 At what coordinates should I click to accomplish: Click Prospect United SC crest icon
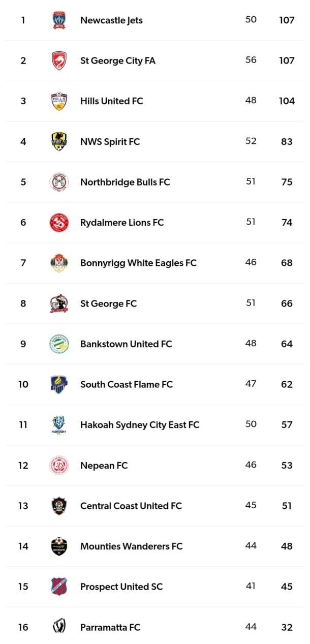(59, 587)
